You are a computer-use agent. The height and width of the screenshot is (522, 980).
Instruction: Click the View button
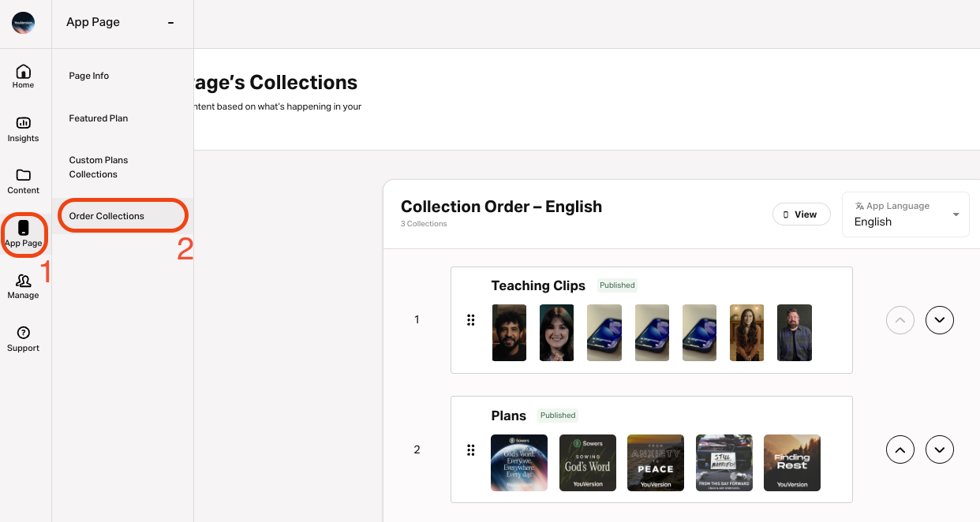tap(802, 214)
